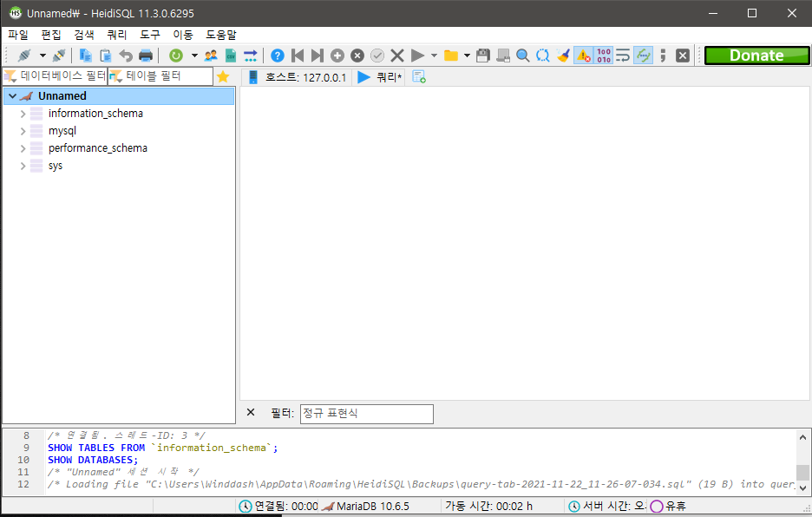Click the disconnect plug icon
The image size is (812, 517).
coord(59,56)
